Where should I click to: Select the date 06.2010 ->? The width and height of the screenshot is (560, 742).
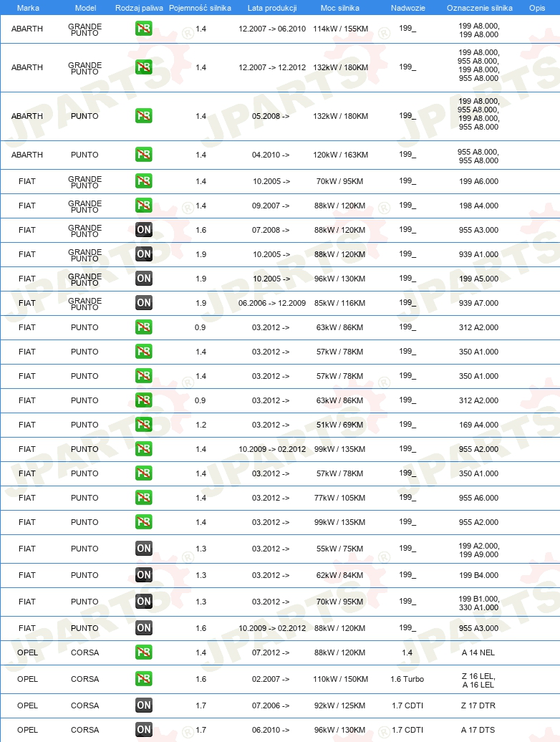[271, 730]
